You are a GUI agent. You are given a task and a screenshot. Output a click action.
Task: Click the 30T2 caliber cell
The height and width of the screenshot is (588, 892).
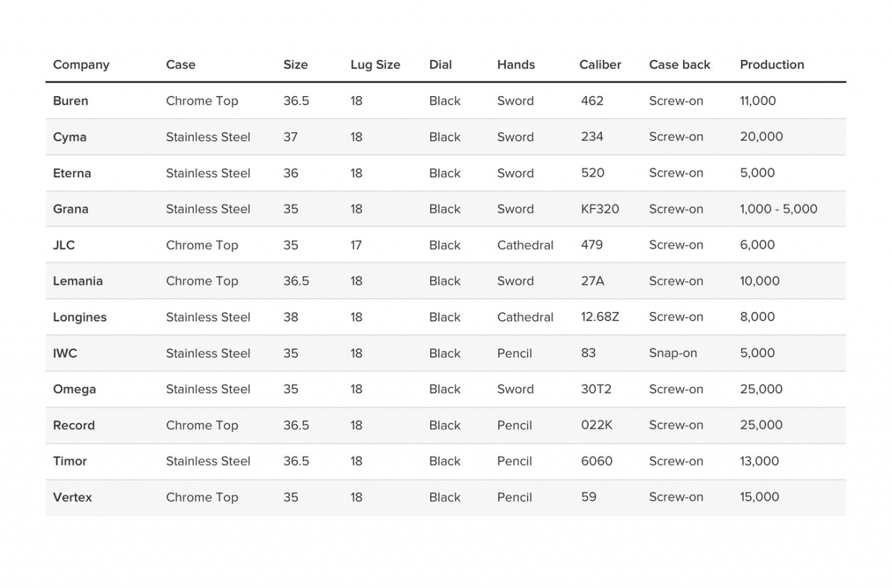pyautogui.click(x=596, y=389)
